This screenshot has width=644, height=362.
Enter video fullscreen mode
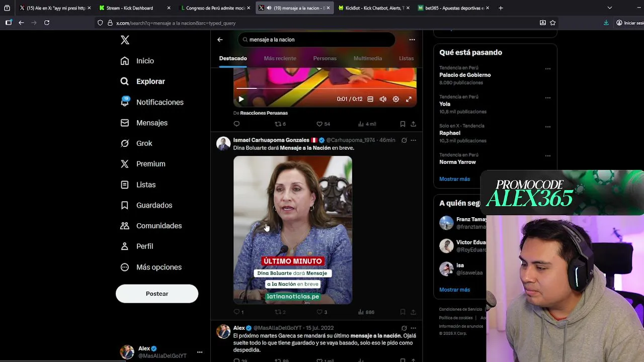point(409,99)
